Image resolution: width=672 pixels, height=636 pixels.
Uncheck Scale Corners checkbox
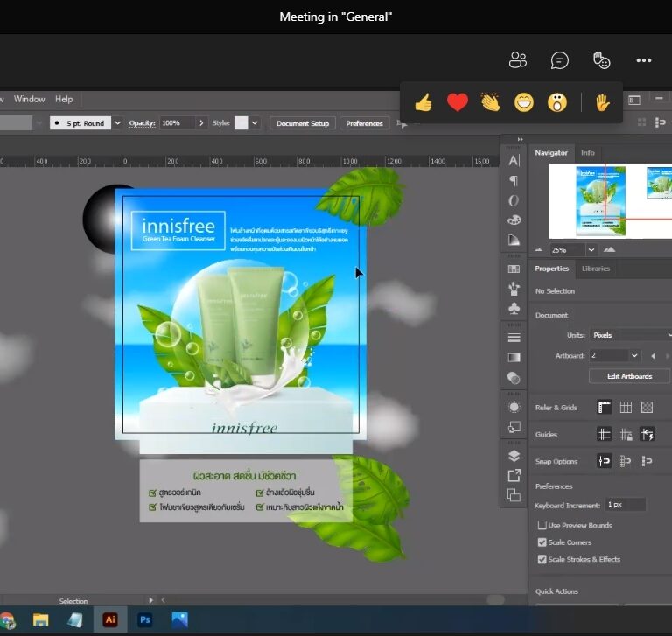pos(542,542)
